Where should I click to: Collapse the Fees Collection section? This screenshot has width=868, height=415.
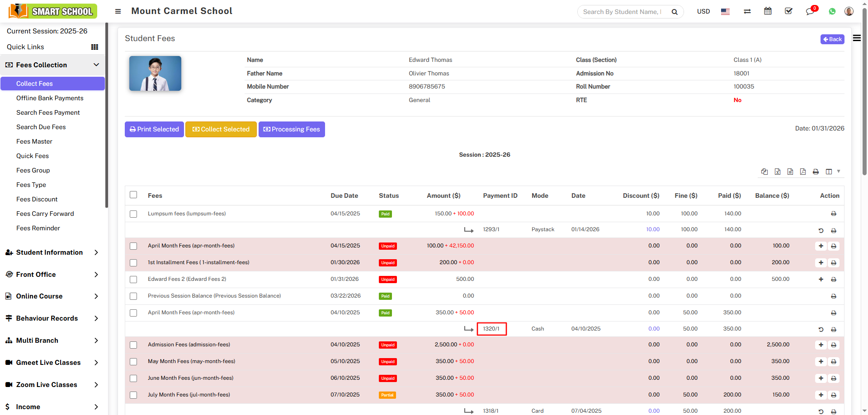click(96, 65)
